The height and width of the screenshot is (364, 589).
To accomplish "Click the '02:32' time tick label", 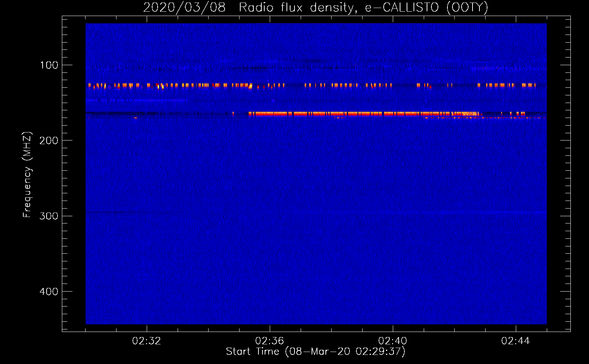I will pyautogui.click(x=147, y=341).
